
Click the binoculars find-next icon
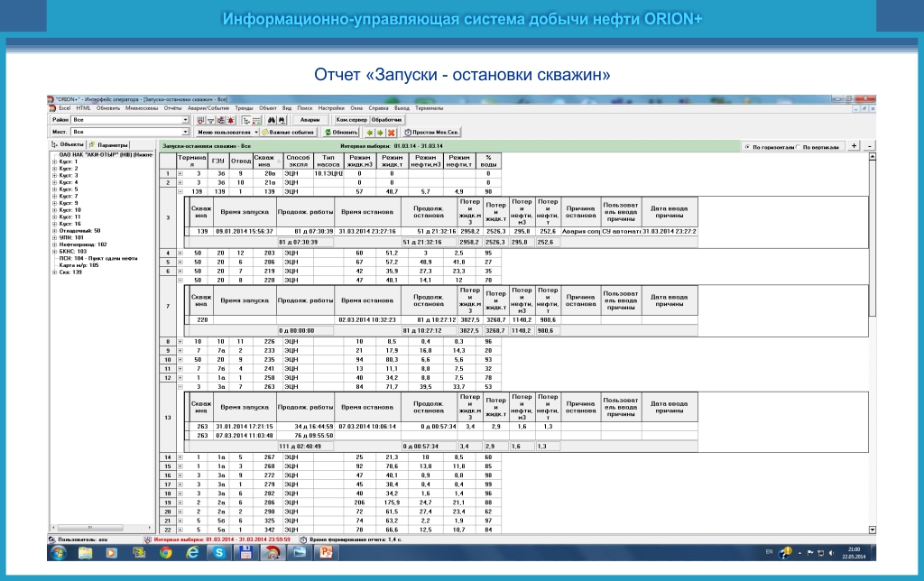[x=282, y=120]
